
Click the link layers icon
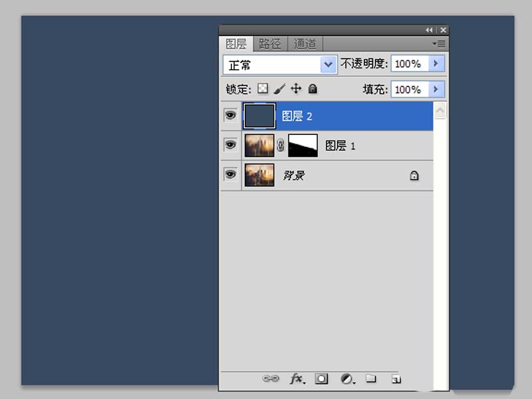(x=271, y=378)
